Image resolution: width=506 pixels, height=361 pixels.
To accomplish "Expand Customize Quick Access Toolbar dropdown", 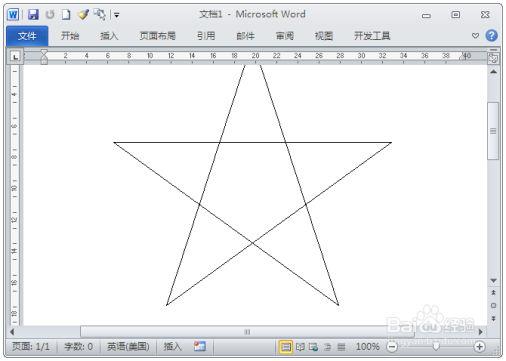I will tap(117, 15).
